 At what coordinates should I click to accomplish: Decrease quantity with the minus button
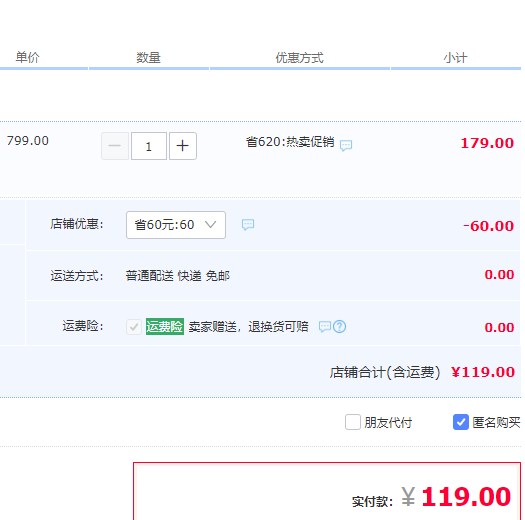point(115,146)
